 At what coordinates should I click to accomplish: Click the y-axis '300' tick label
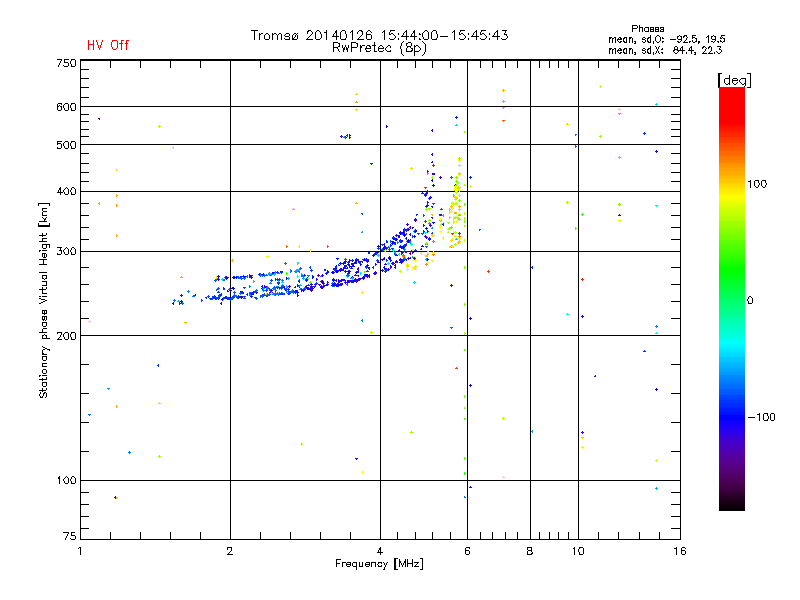(x=66, y=252)
